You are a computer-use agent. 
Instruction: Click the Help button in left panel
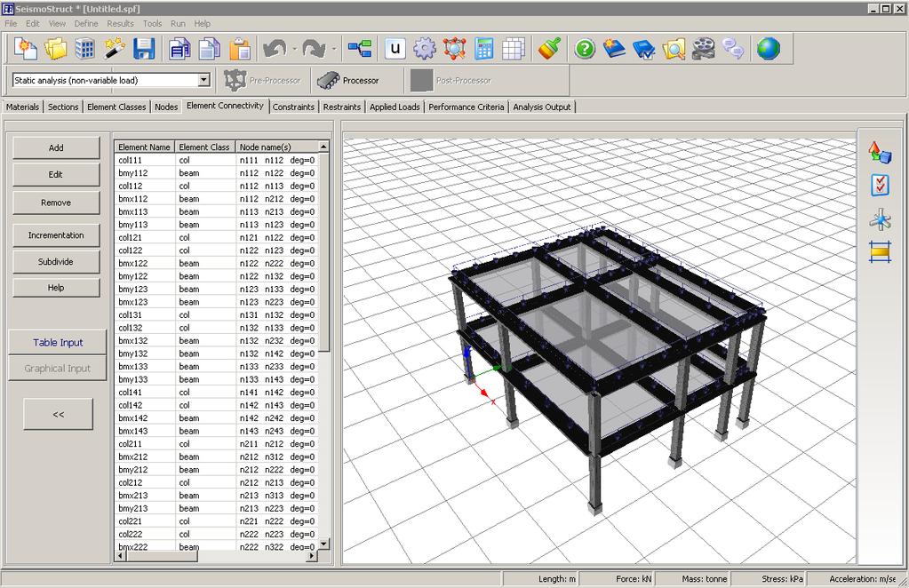[x=56, y=287]
